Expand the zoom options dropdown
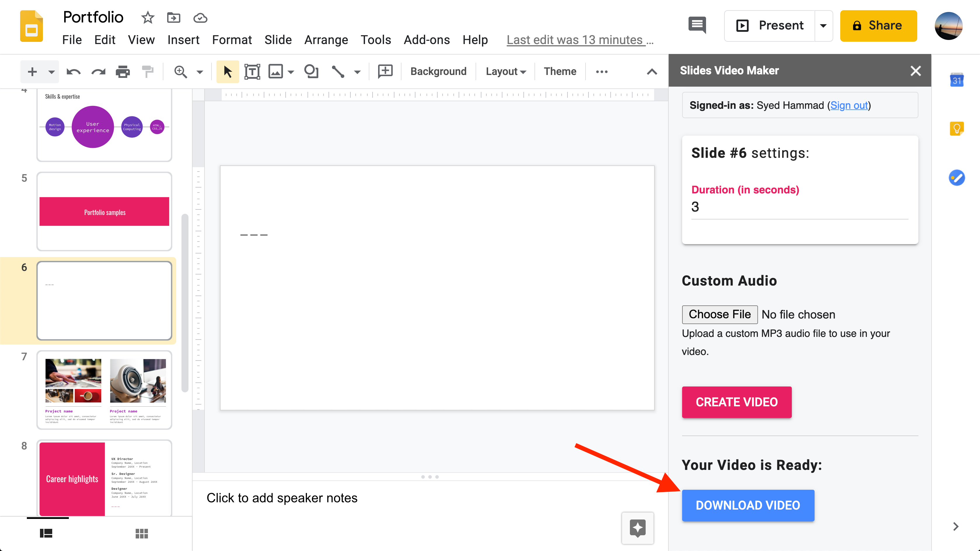 199,72
